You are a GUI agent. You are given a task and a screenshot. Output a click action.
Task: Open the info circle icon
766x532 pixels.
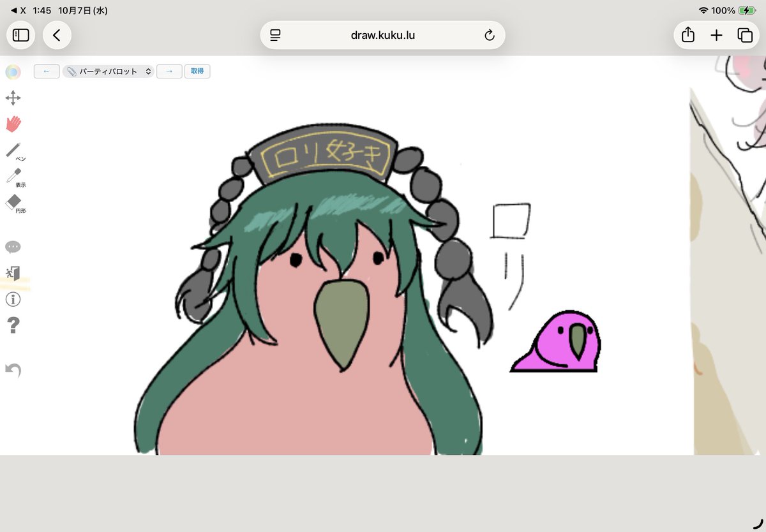point(13,299)
